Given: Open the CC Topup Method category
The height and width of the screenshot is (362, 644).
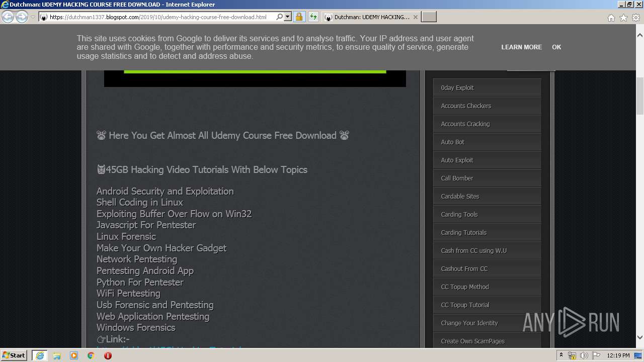Looking at the screenshot, I should pyautogui.click(x=487, y=287).
